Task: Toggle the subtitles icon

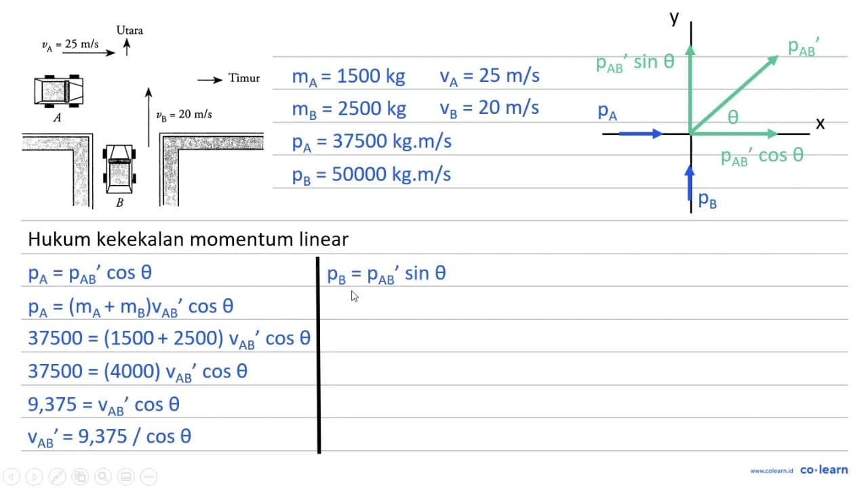Action: click(x=125, y=476)
